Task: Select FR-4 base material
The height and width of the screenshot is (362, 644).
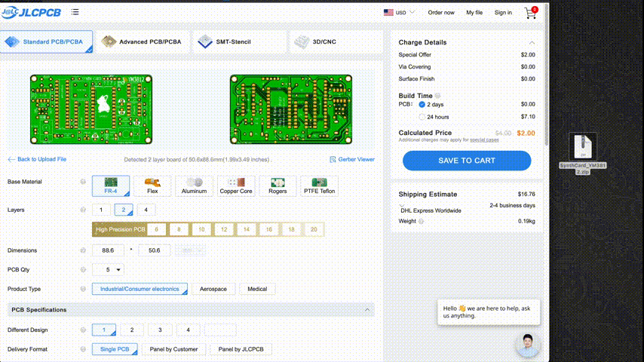Action: (111, 186)
